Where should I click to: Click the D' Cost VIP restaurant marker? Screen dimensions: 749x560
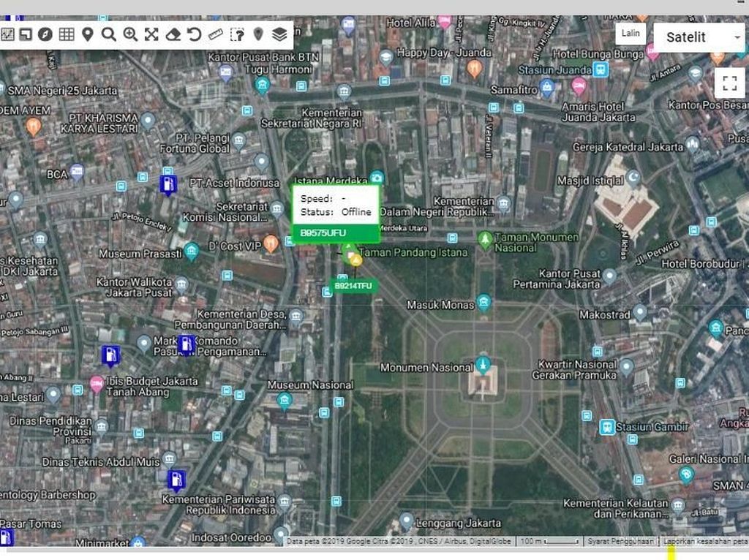click(x=271, y=244)
